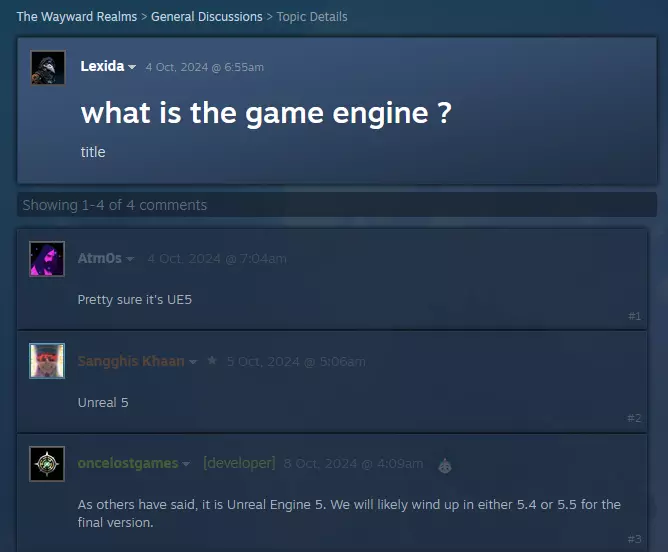Click comment permalink #1
This screenshot has height=552, width=668.
pos(634,316)
